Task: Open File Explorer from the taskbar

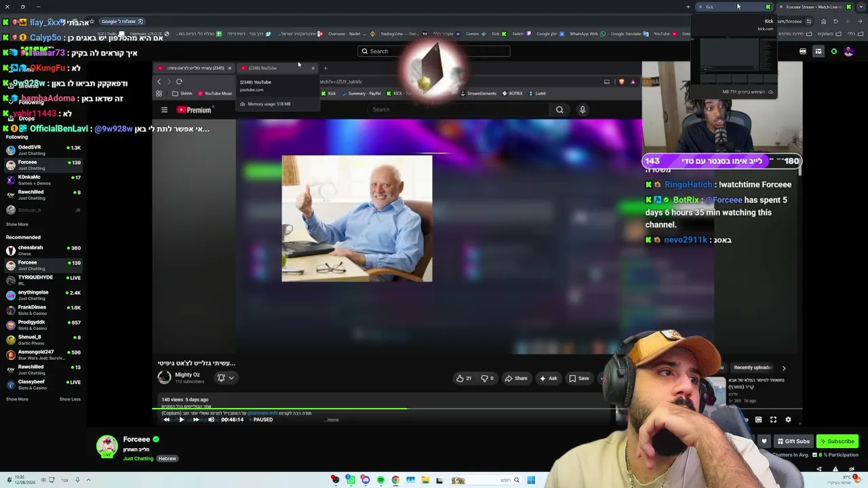Action: pyautogui.click(x=425, y=481)
